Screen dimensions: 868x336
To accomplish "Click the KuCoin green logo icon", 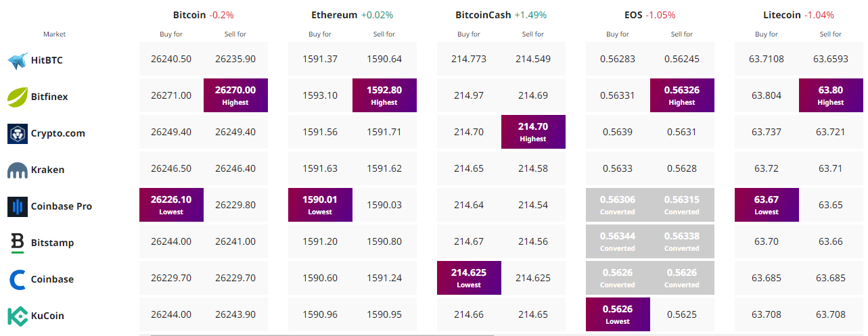I will (x=18, y=316).
